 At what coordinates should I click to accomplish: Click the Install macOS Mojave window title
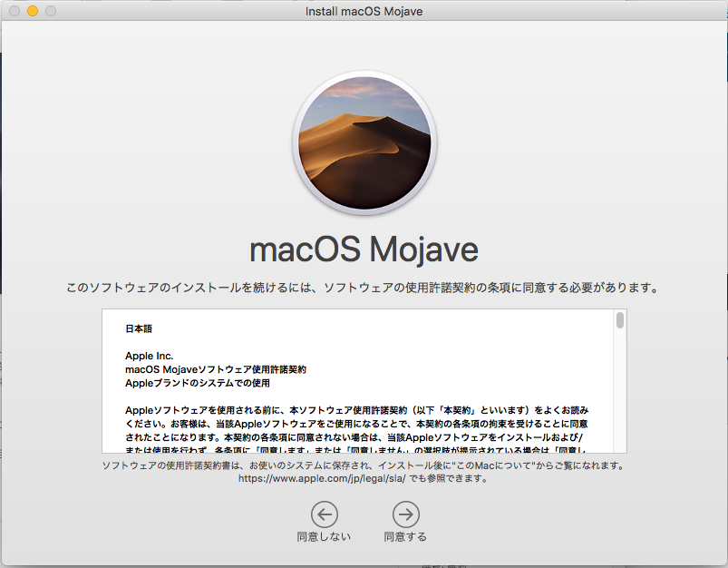(x=364, y=11)
